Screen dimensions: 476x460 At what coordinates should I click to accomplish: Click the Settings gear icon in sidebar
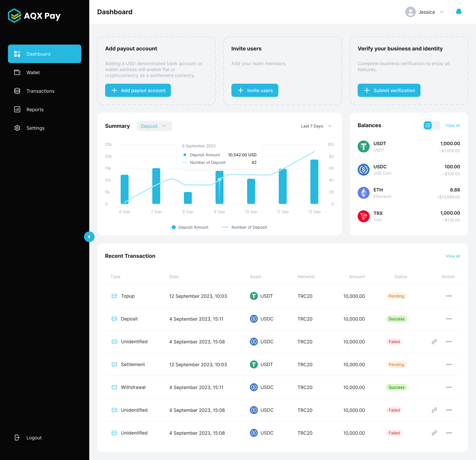tap(17, 128)
